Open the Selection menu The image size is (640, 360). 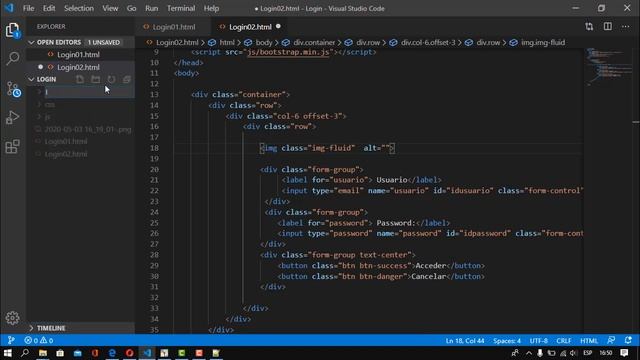[x=79, y=8]
